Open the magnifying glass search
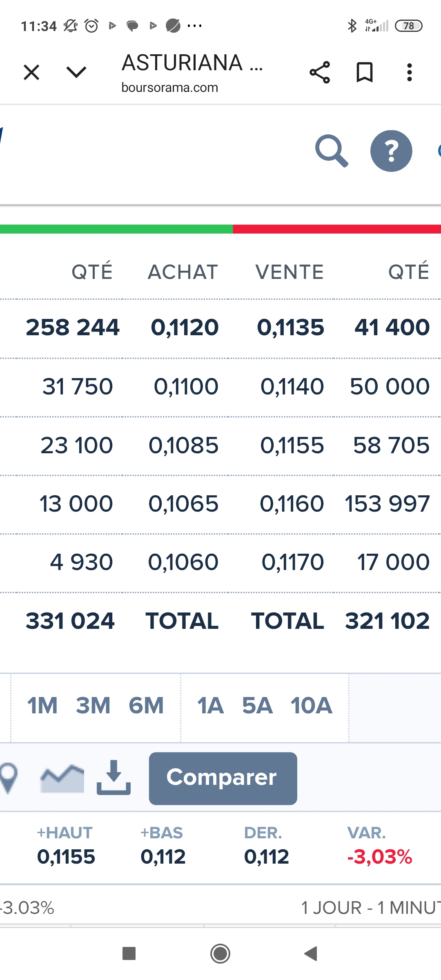441x980 pixels. coord(331,151)
